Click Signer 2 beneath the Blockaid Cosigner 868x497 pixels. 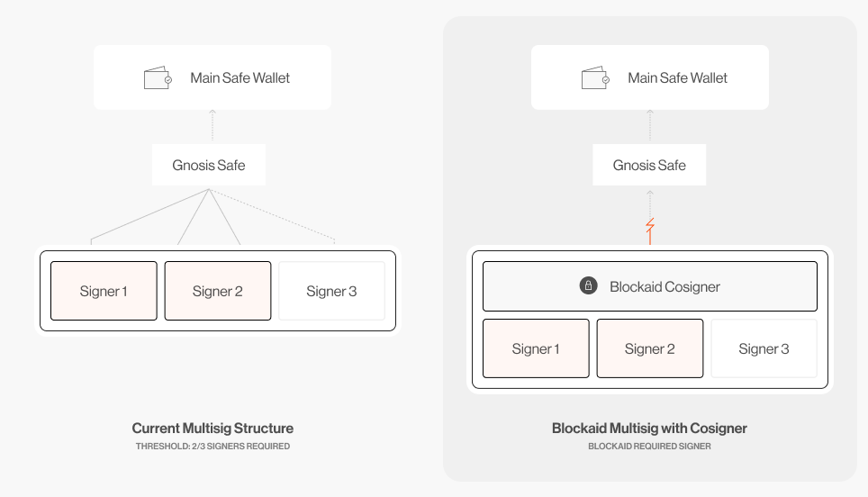tap(650, 348)
